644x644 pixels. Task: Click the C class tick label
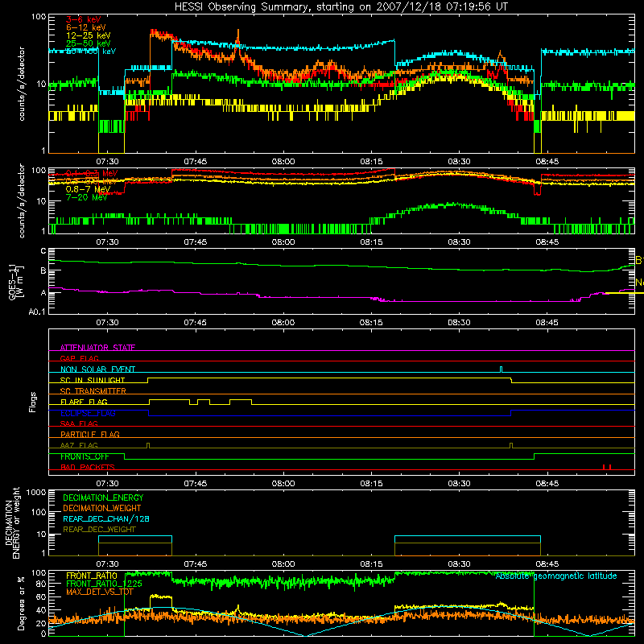43,251
